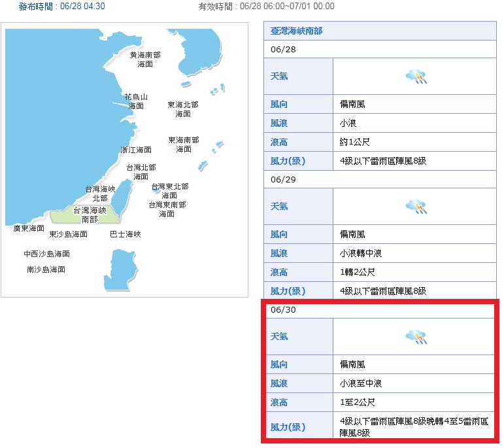Select 花鳥山海面 region on the map
This screenshot has height=448, width=504.
point(136,101)
